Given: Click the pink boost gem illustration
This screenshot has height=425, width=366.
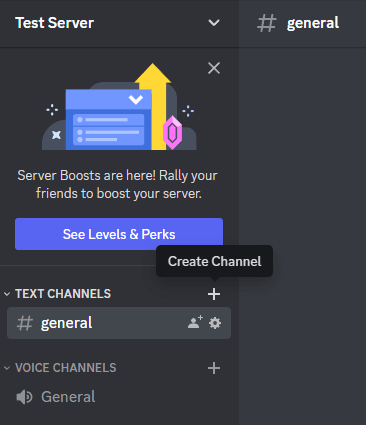Looking at the screenshot, I should (172, 132).
